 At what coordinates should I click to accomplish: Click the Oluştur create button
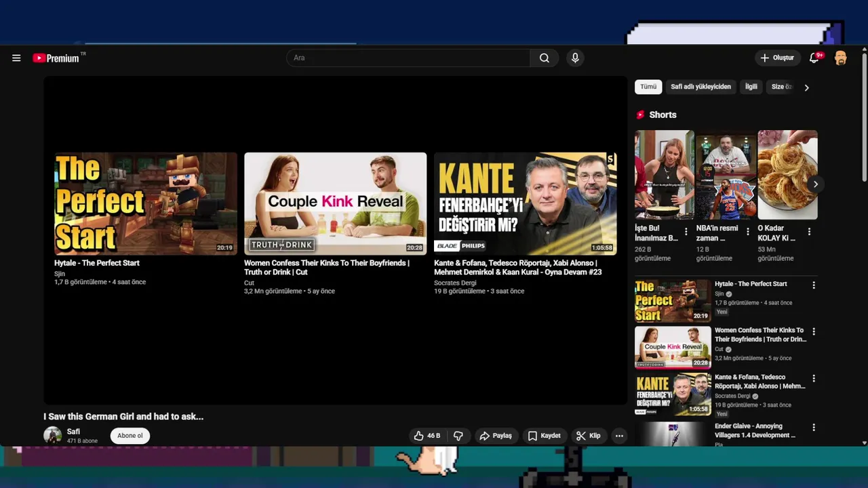click(x=777, y=58)
